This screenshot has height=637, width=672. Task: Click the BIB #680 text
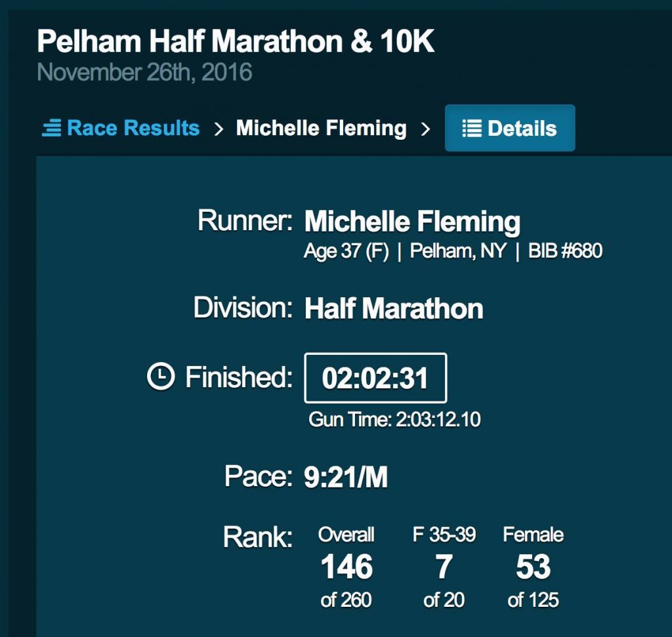pyautogui.click(x=565, y=251)
